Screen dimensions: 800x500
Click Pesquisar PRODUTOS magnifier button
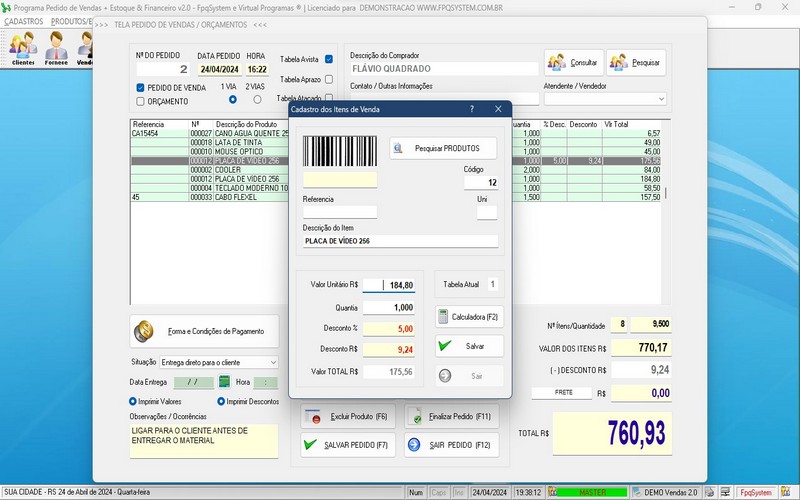442,148
